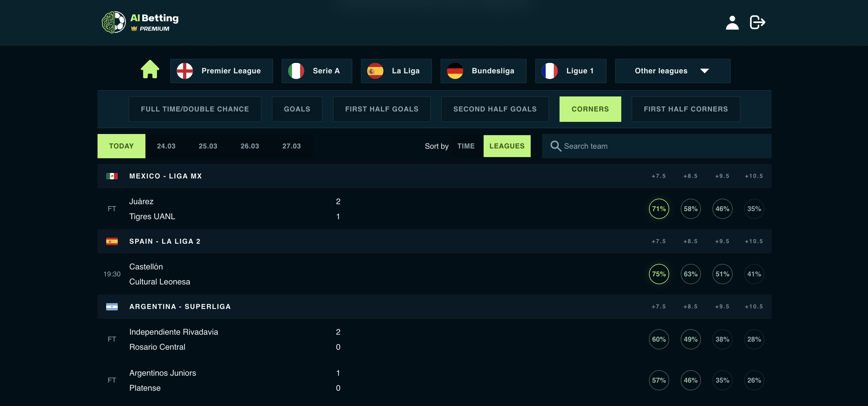Choose the 25.03 date

[x=208, y=146]
